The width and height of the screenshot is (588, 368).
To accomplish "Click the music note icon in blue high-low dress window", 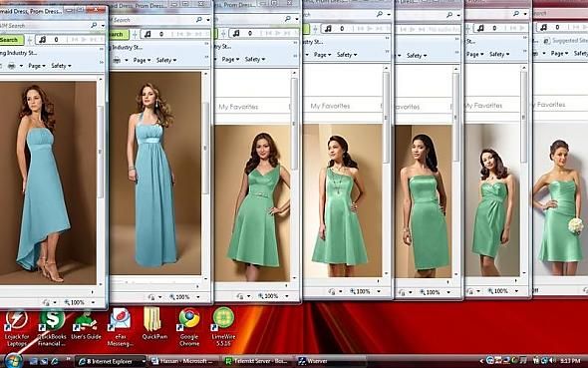I will [43, 39].
